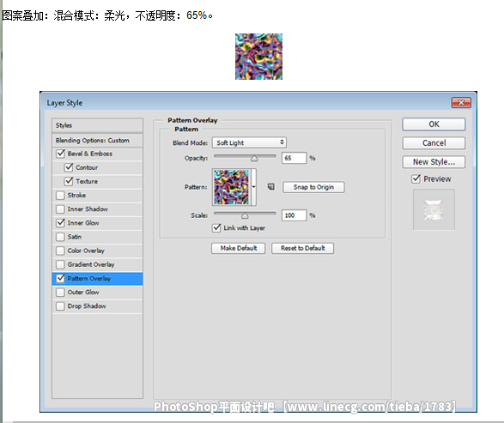Disable the Bevel & Emboss checkbox
The height and width of the screenshot is (423, 504).
coord(60,154)
